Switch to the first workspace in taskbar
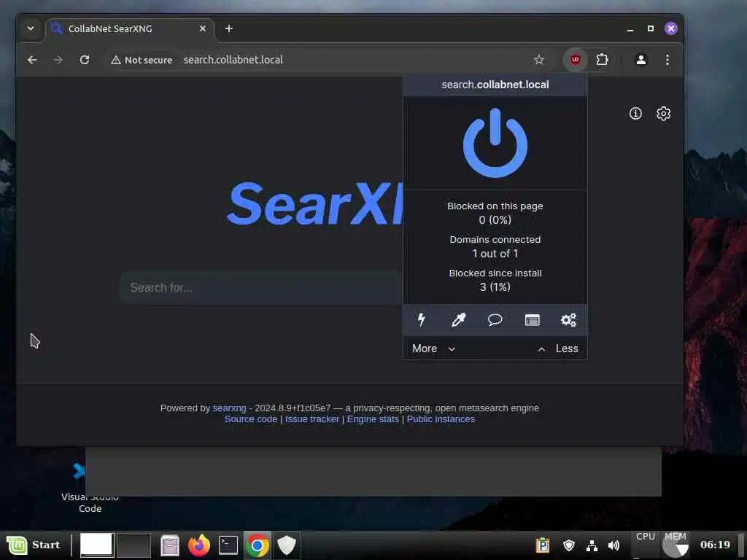Image resolution: width=747 pixels, height=560 pixels. [96, 545]
